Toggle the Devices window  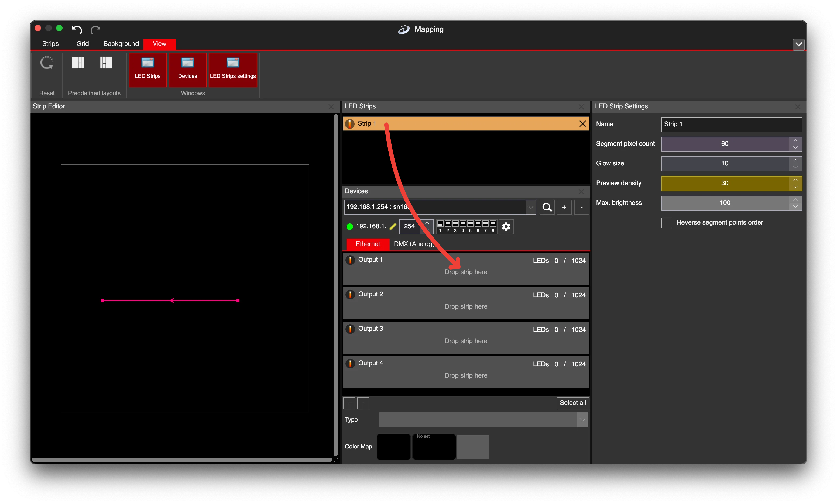[187, 70]
